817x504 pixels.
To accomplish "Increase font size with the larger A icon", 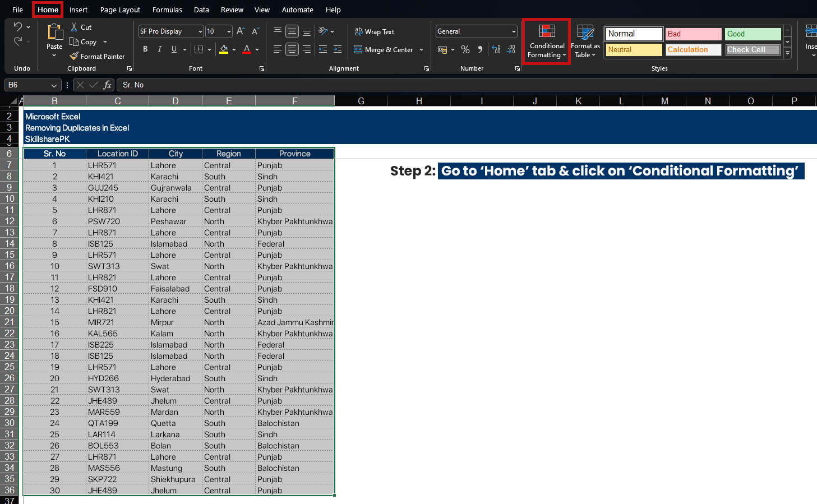I will [241, 31].
